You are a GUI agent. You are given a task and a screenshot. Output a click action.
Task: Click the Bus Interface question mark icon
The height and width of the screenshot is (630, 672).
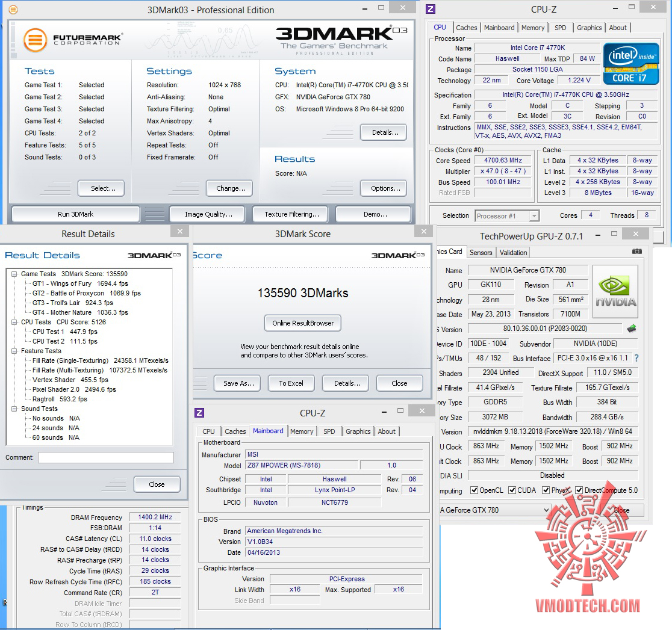coord(636,358)
